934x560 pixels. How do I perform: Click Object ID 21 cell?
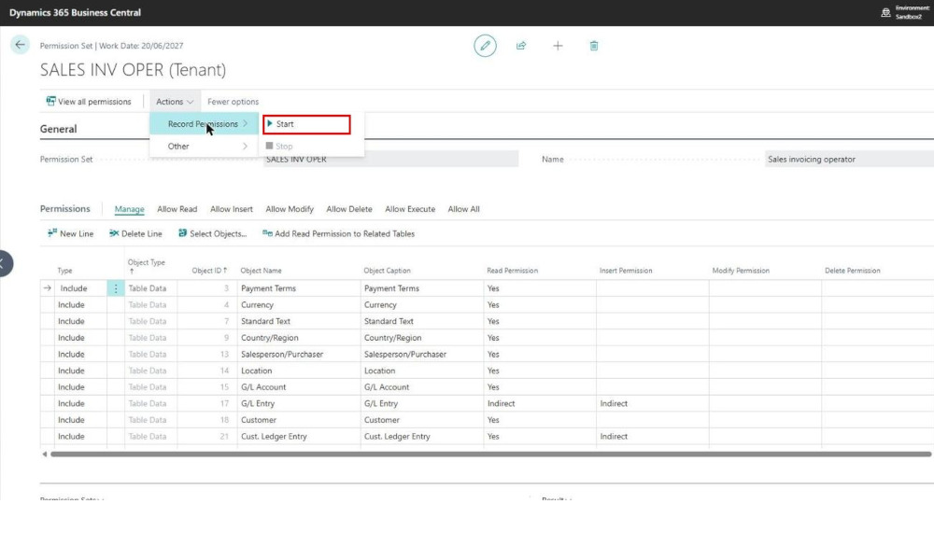pyautogui.click(x=206, y=437)
